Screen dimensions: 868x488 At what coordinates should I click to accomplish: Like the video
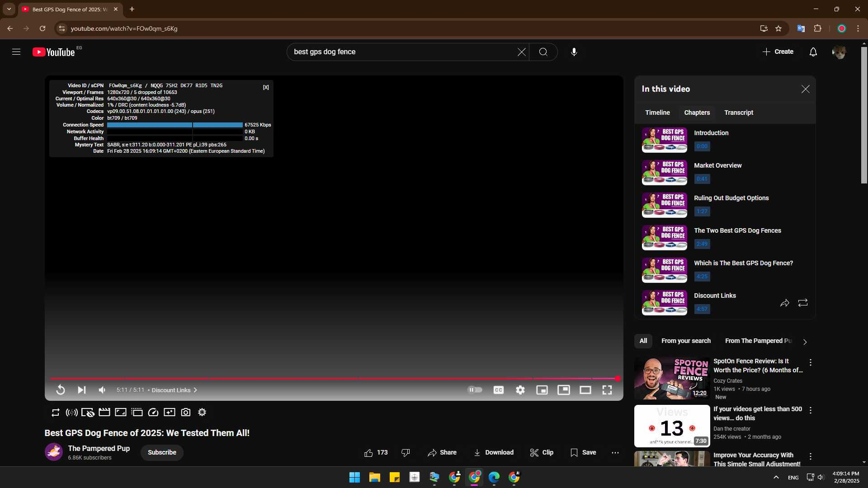point(376,453)
